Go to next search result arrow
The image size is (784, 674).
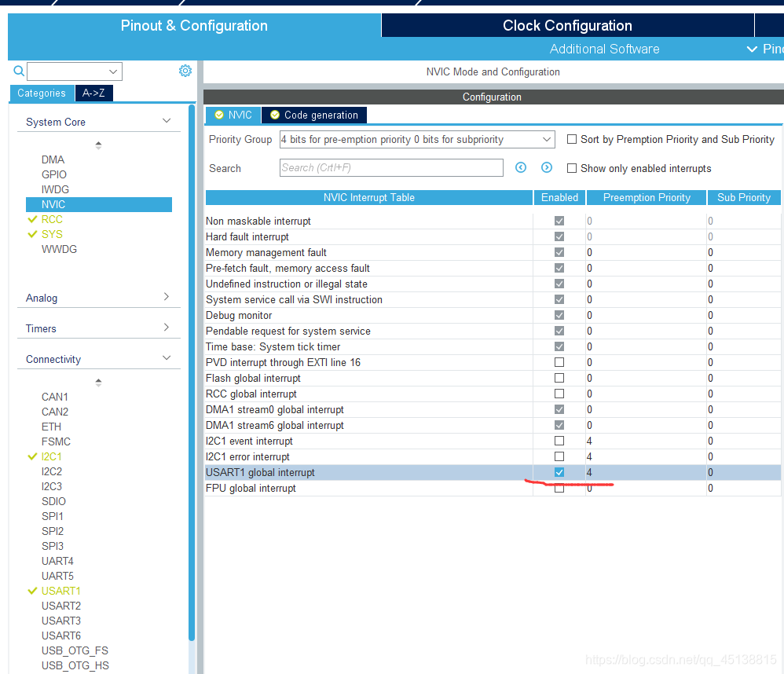547,167
